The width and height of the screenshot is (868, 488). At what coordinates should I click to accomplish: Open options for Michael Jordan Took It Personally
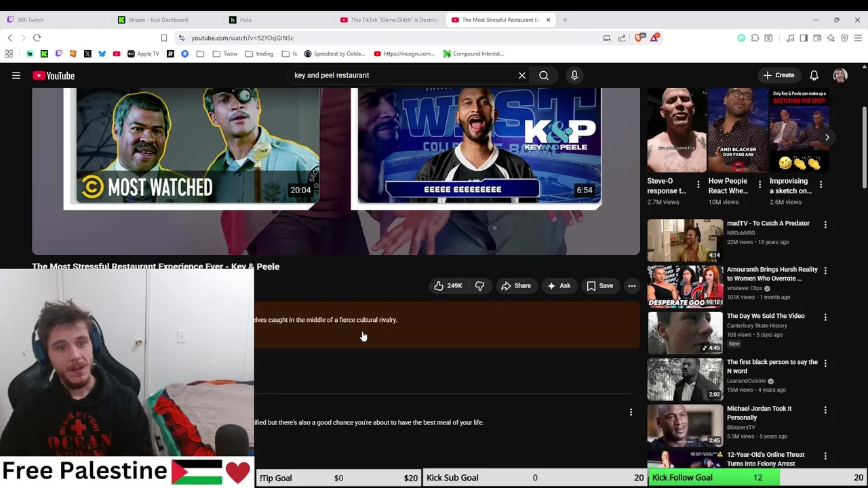825,409
